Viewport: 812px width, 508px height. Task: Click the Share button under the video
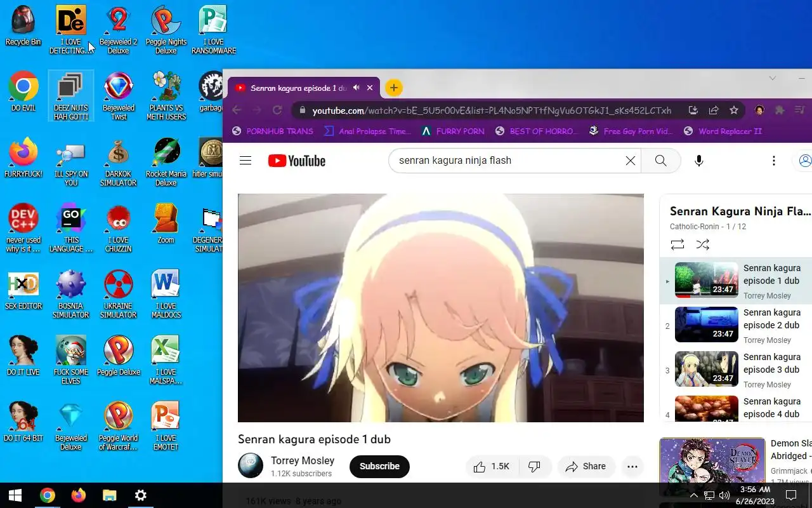pos(586,467)
